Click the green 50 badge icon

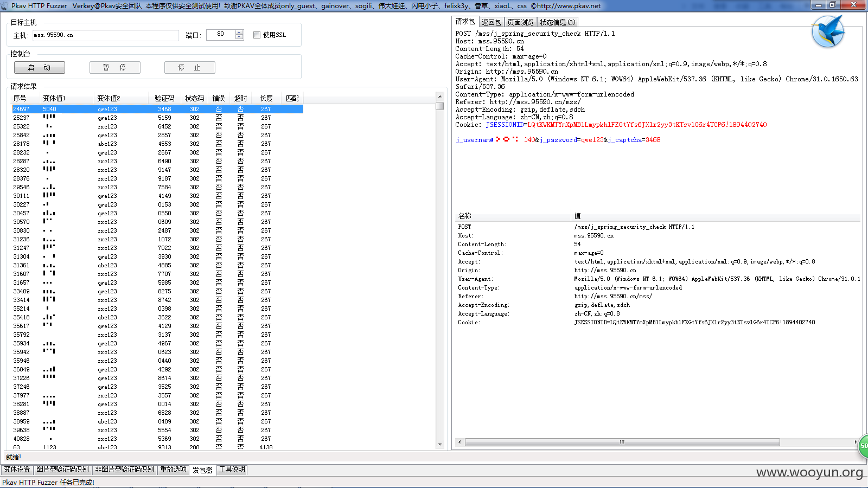[x=863, y=445]
